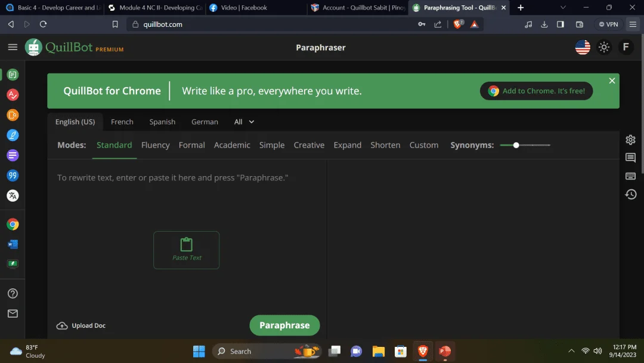This screenshot has width=644, height=363.
Task: Open QuillBot for Word sidebar icon
Action: click(x=13, y=244)
